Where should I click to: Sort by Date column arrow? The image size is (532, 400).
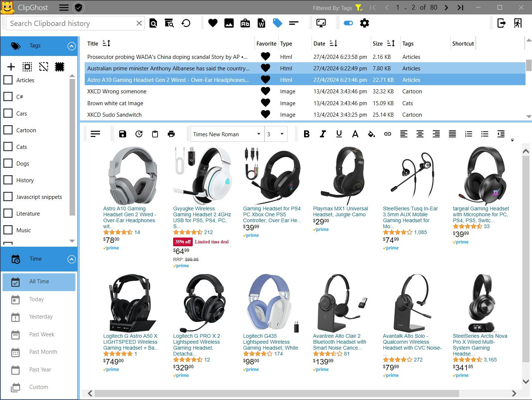click(333, 43)
